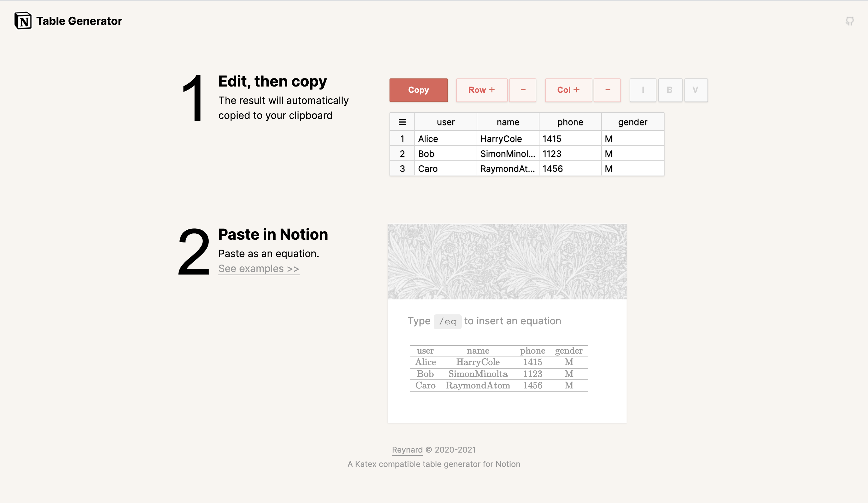Click the V formatting button
This screenshot has height=503, width=868.
(x=696, y=90)
